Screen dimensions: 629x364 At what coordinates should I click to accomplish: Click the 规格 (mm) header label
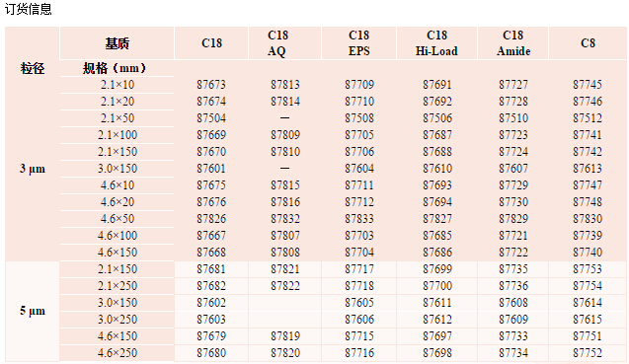click(114, 68)
